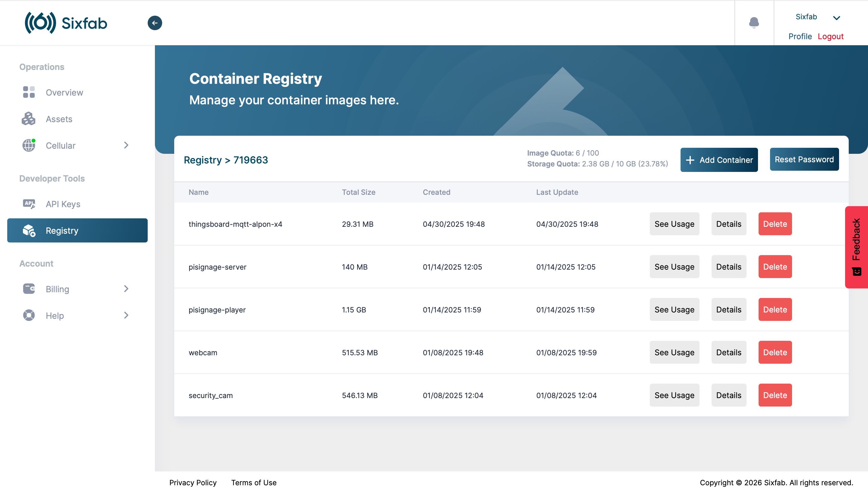Image resolution: width=868 pixels, height=494 pixels.
Task: Click the back arrow navigation button
Action: click(155, 23)
